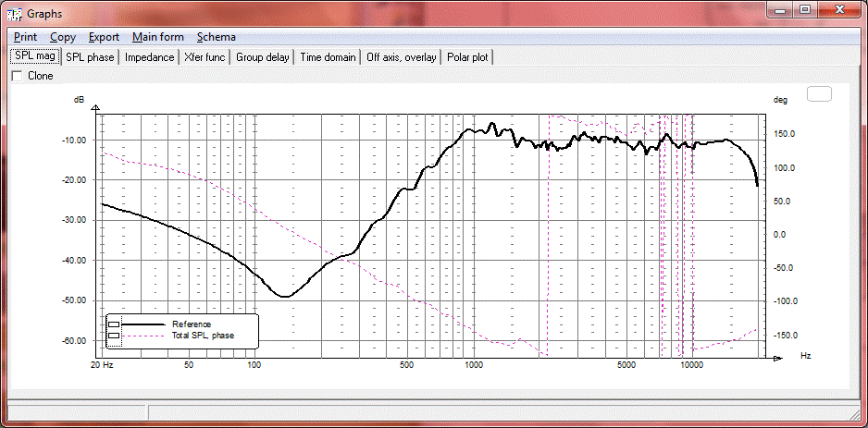Click the 5000 frequency axis label

click(x=626, y=365)
